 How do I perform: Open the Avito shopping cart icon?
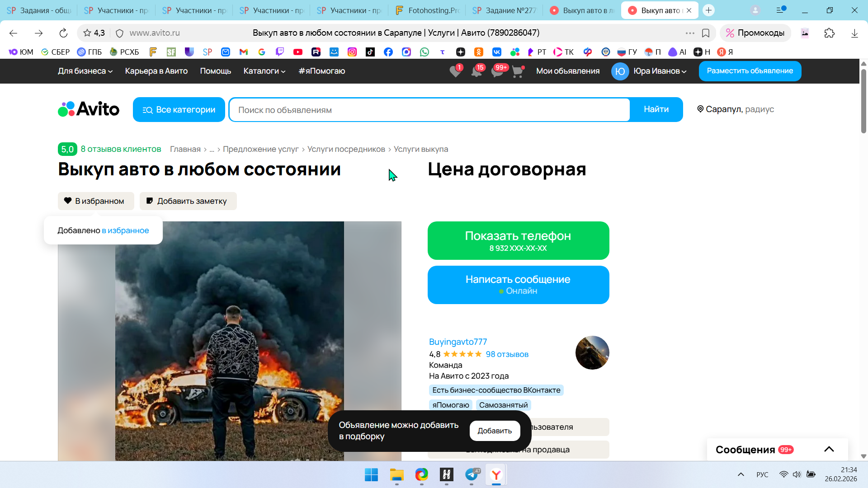coord(518,71)
